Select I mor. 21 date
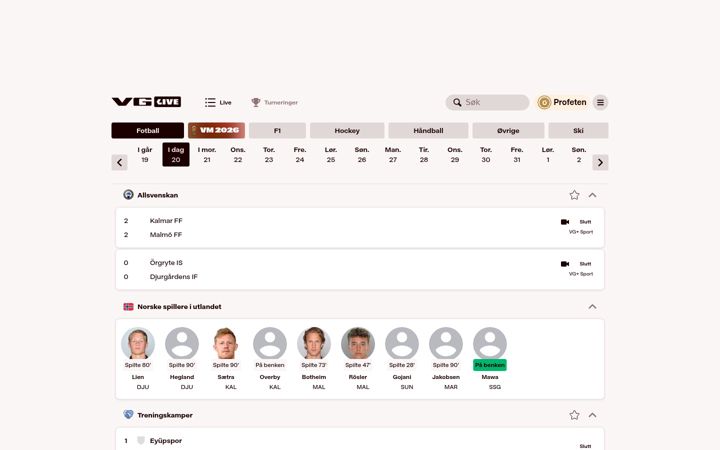Image resolution: width=720 pixels, height=450 pixels. (x=207, y=154)
